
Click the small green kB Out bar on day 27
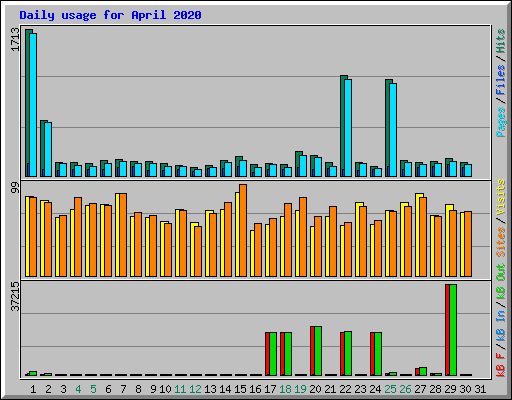pyautogui.click(x=423, y=371)
